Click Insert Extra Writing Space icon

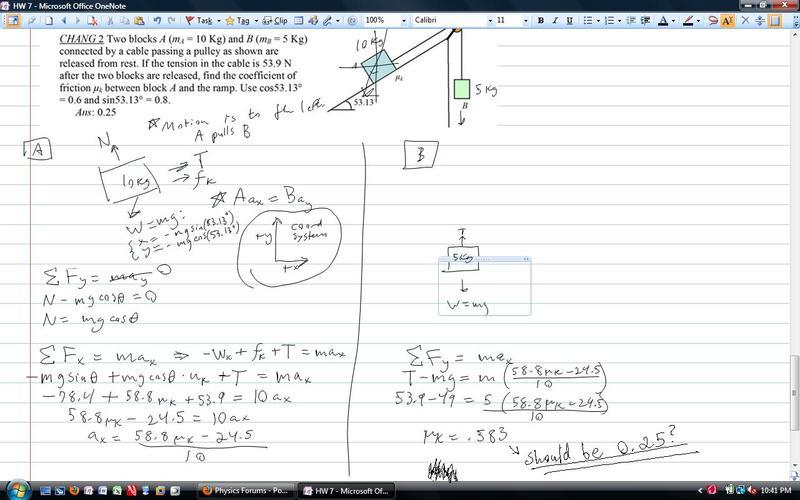point(760,21)
